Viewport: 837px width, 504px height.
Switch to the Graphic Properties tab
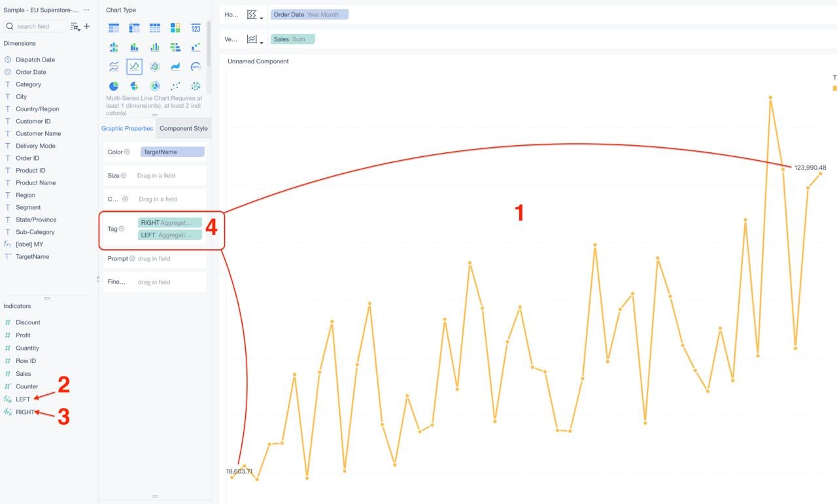(128, 129)
